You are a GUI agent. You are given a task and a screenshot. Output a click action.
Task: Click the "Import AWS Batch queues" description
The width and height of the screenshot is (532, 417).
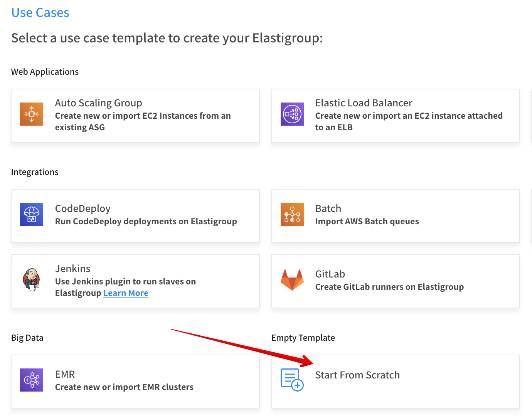coord(367,222)
